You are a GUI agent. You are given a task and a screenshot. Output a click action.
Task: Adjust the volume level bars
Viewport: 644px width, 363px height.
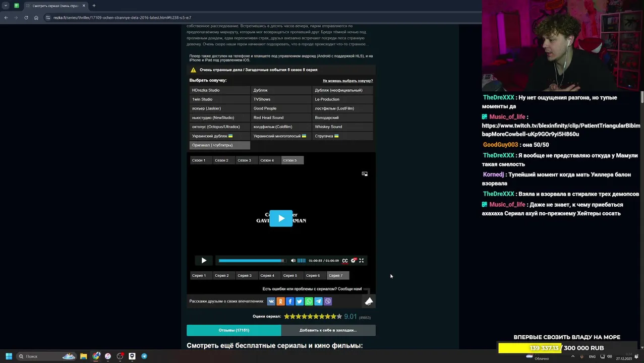pyautogui.click(x=302, y=261)
